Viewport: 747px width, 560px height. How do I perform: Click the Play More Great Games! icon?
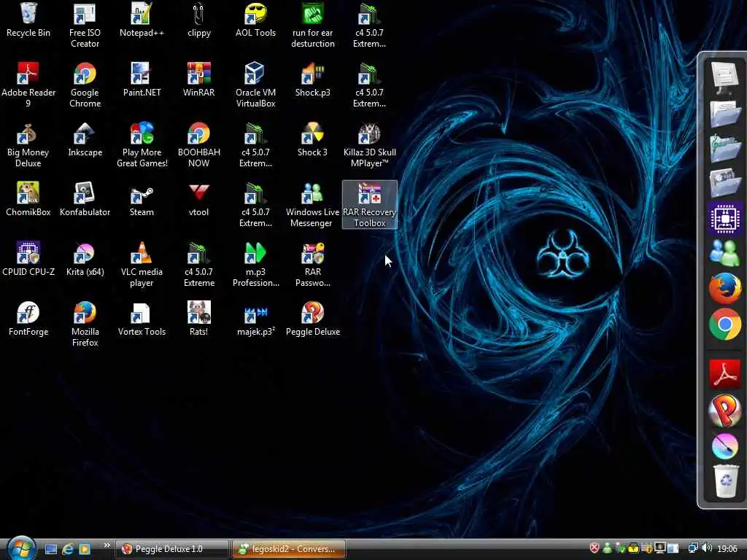tap(142, 145)
